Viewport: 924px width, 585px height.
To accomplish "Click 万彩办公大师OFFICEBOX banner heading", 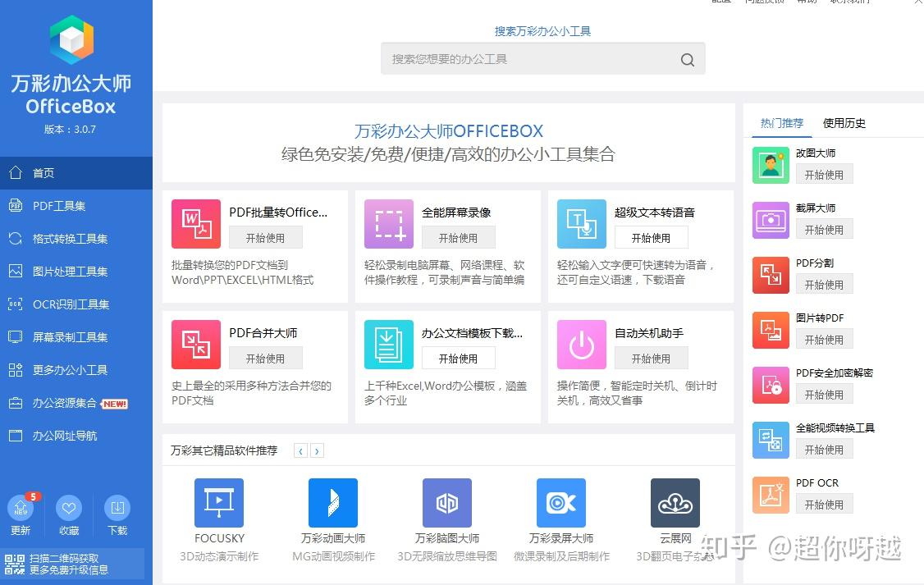I will pos(448,130).
